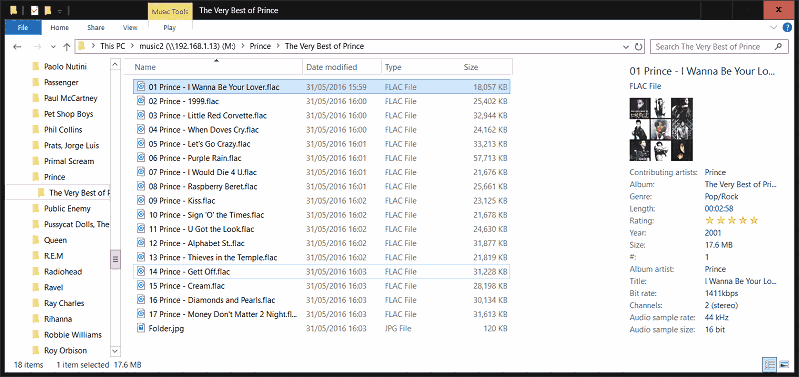Open Customize Quick Access Toolbar dropdown
This screenshot has width=799, height=377.
(60, 11)
